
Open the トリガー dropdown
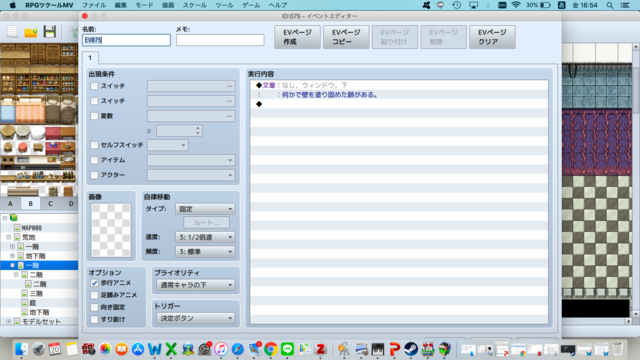(x=196, y=318)
